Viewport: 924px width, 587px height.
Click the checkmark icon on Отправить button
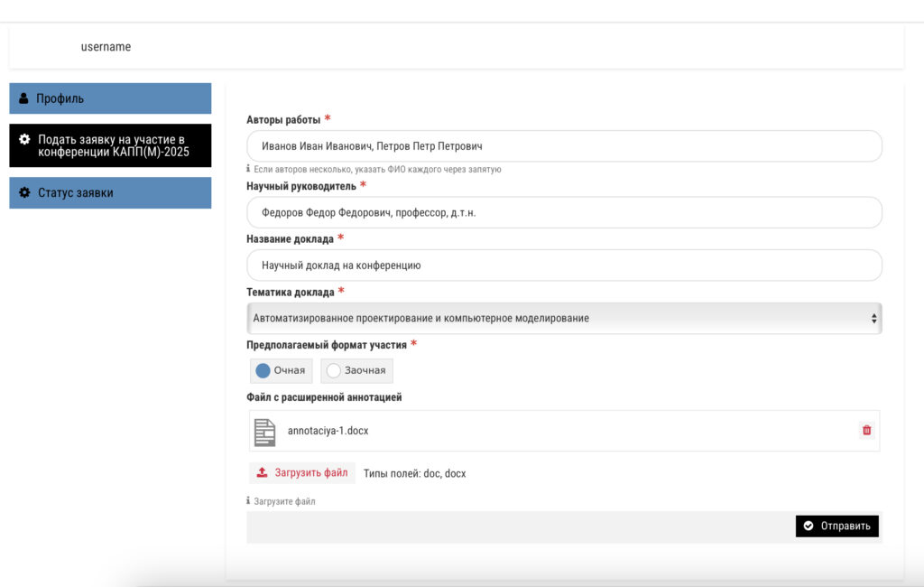(x=808, y=526)
